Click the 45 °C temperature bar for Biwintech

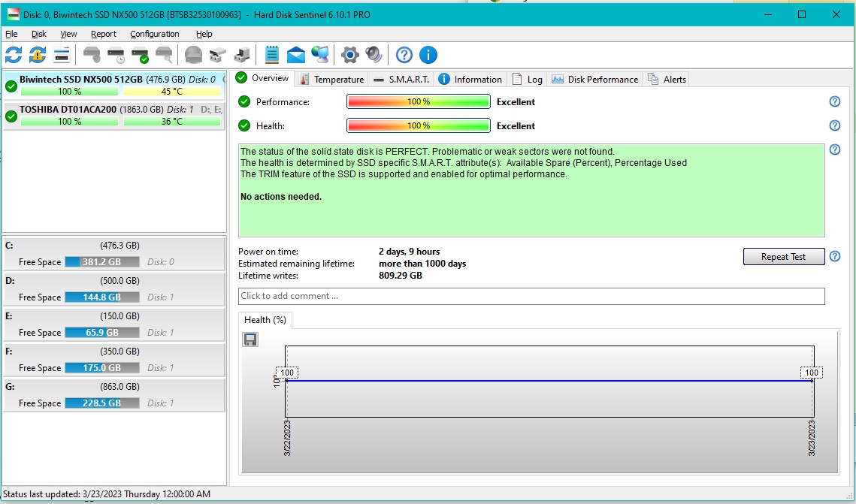point(172,92)
